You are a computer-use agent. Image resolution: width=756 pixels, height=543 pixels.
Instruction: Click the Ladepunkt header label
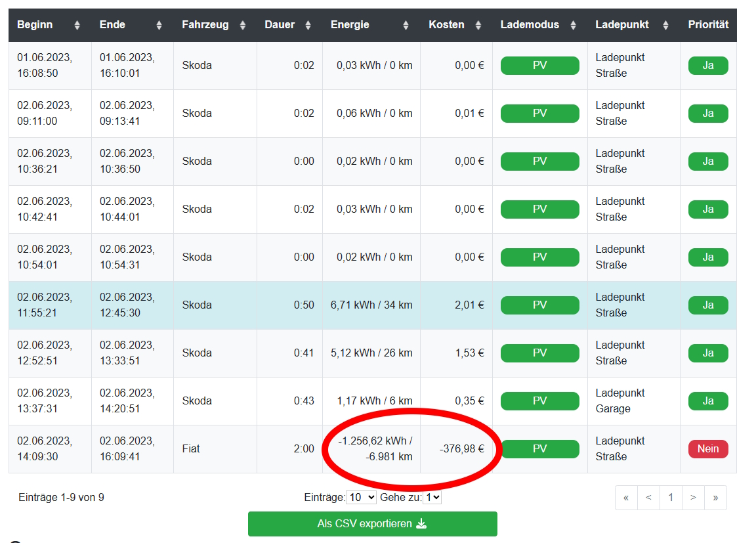pos(622,25)
